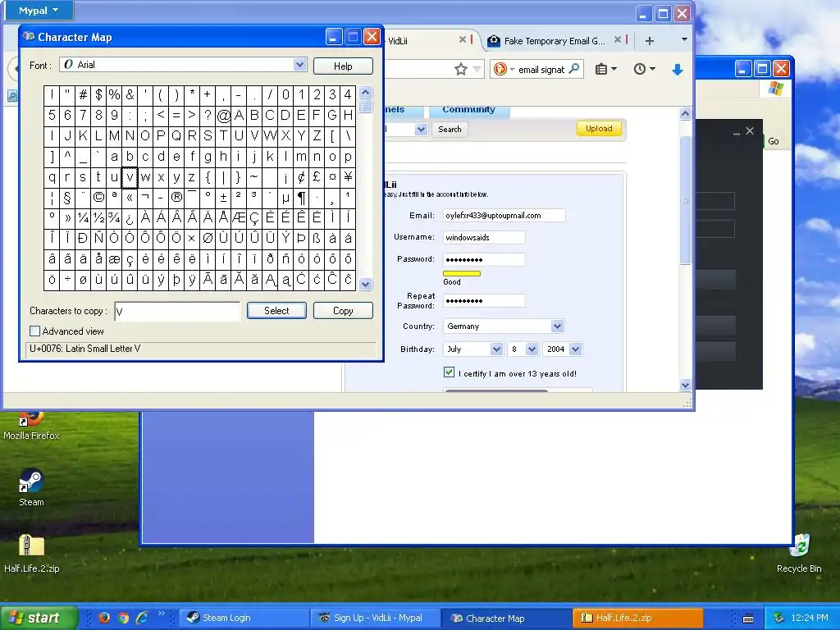Select the § section sign character
The height and width of the screenshot is (630, 840).
[67, 197]
